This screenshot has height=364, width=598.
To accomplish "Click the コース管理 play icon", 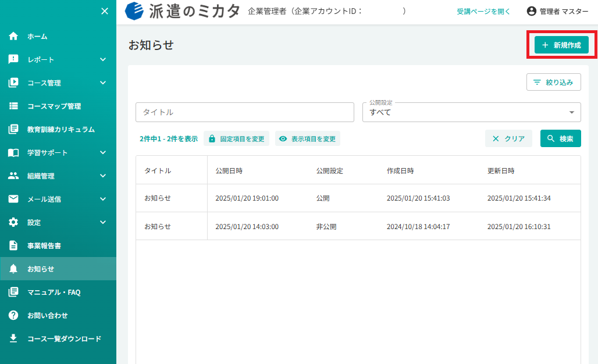I will 13,83.
